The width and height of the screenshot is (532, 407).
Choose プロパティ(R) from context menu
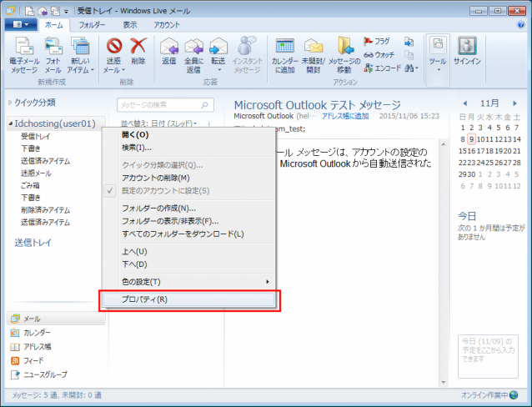pos(188,299)
